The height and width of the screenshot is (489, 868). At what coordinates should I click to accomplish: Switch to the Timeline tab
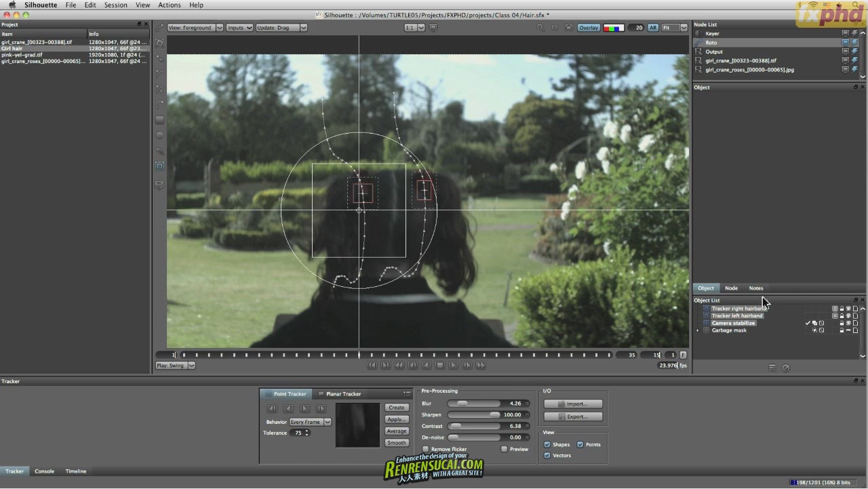[x=76, y=471]
